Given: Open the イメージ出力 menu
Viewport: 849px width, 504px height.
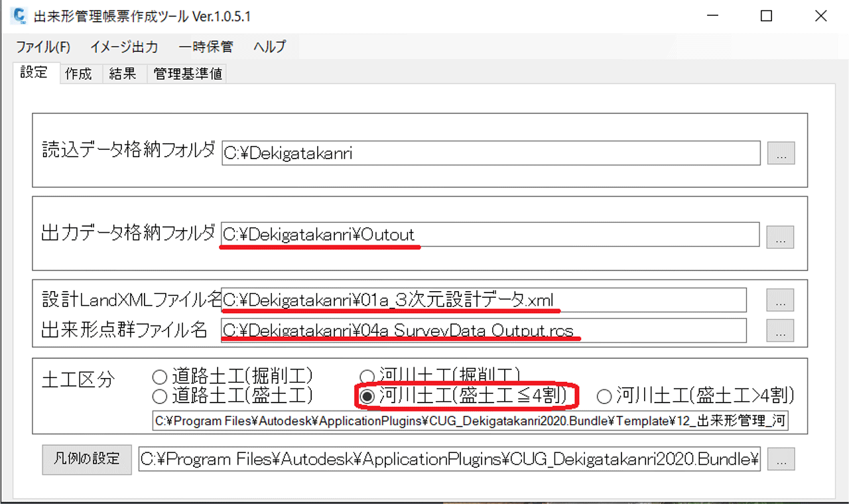Looking at the screenshot, I should tap(124, 47).
